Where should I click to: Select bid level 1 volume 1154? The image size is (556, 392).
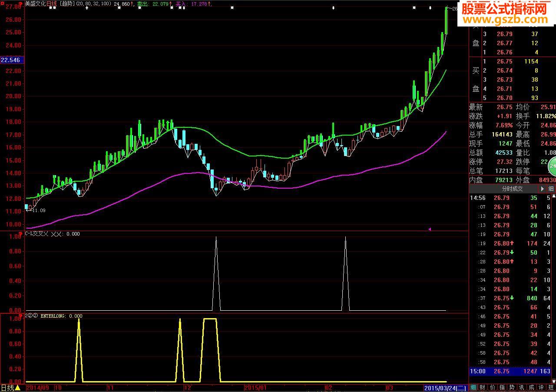(x=531, y=62)
